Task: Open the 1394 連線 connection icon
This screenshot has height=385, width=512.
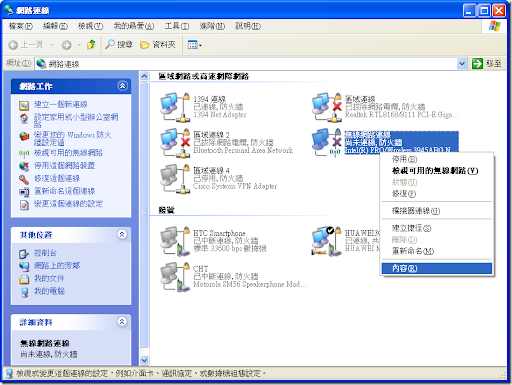Action: 175,108
